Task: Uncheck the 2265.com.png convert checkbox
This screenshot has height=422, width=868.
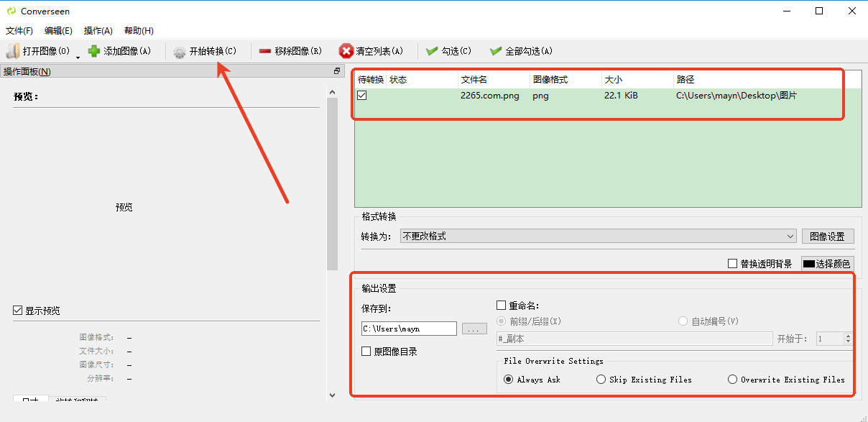Action: pyautogui.click(x=362, y=96)
